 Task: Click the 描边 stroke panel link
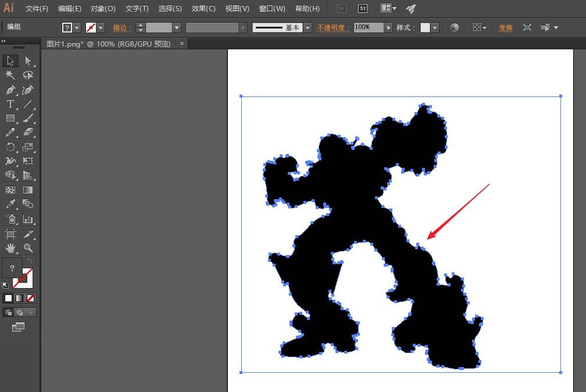point(122,28)
